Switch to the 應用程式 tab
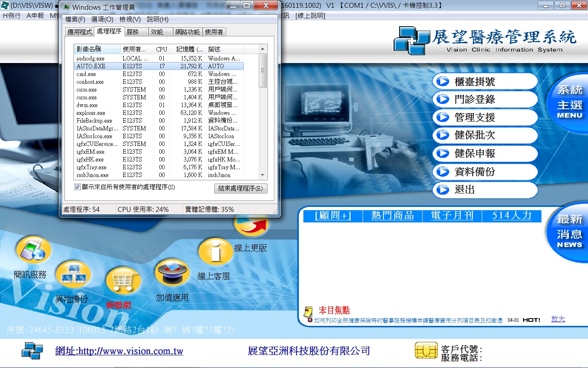This screenshot has height=368, width=588. [80, 32]
